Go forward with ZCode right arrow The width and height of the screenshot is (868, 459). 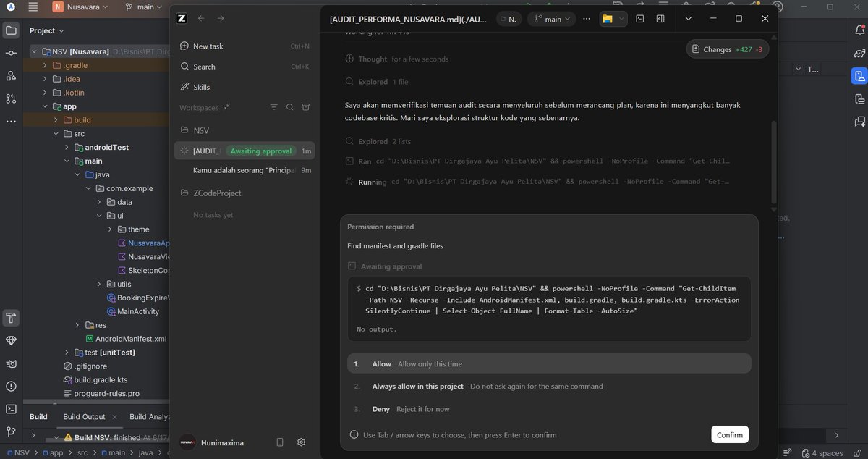coord(221,19)
